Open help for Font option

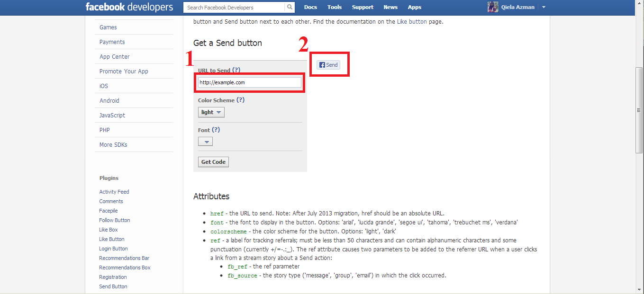click(x=216, y=130)
